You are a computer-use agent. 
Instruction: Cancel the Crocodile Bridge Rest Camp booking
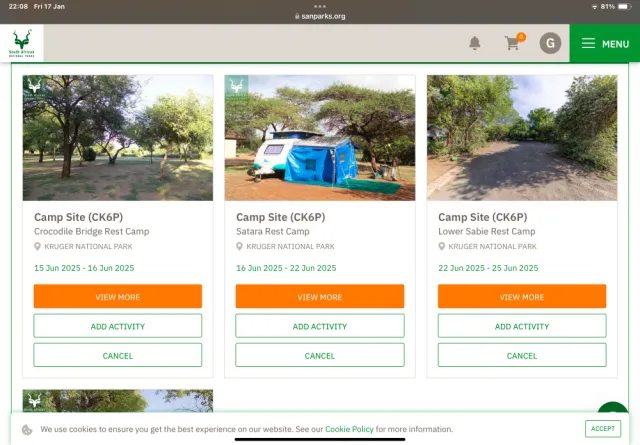118,355
